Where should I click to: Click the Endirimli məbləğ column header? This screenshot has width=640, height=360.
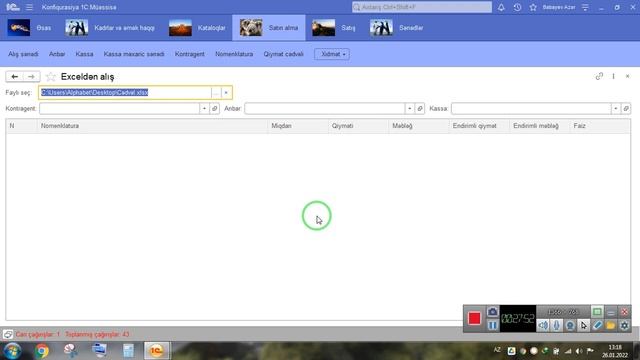(x=540, y=126)
